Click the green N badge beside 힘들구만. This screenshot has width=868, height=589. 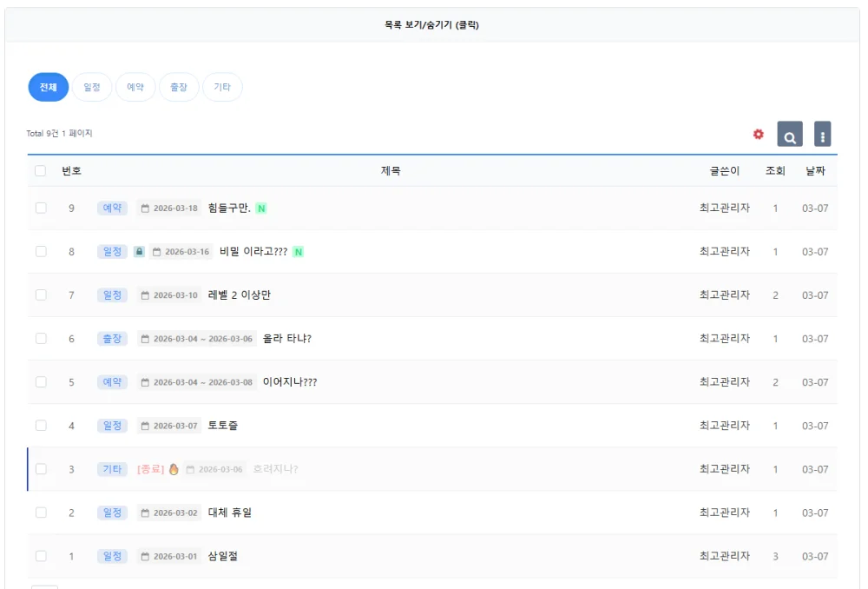pos(261,208)
